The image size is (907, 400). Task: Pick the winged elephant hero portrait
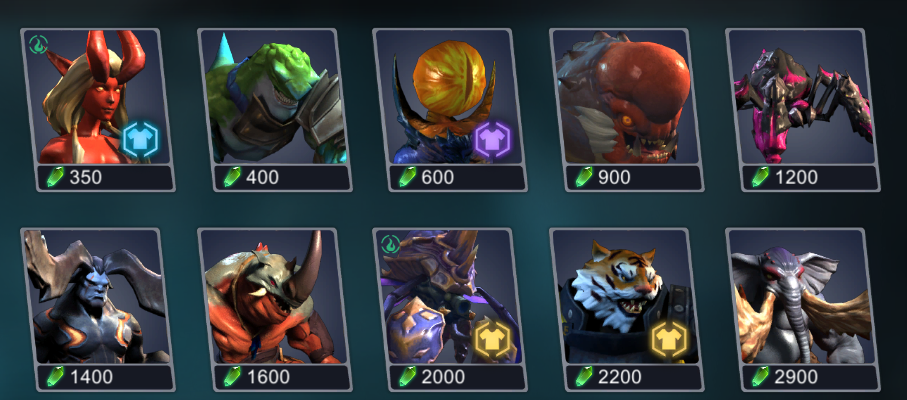coord(801,297)
